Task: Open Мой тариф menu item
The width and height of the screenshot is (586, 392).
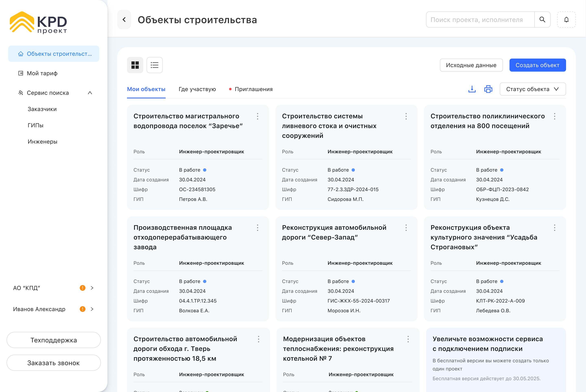Action: coord(54,73)
